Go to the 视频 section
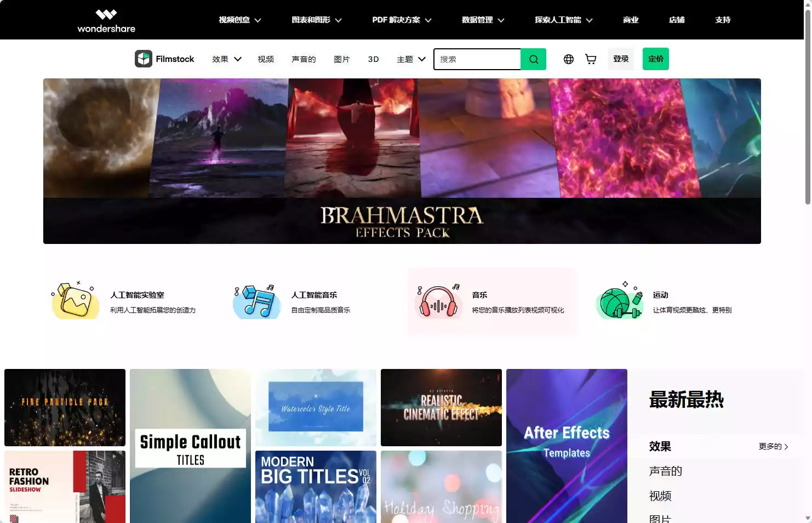812x523 pixels. [266, 59]
